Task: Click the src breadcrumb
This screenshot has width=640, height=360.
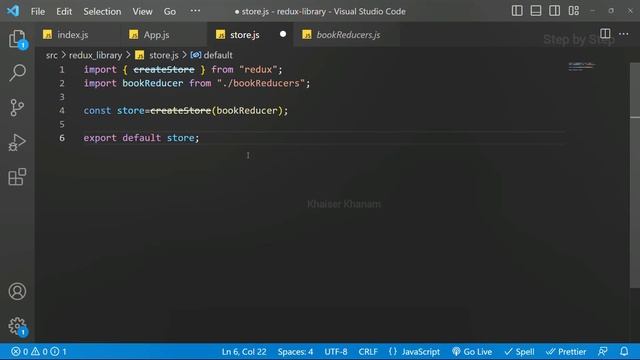Action: click(51, 55)
